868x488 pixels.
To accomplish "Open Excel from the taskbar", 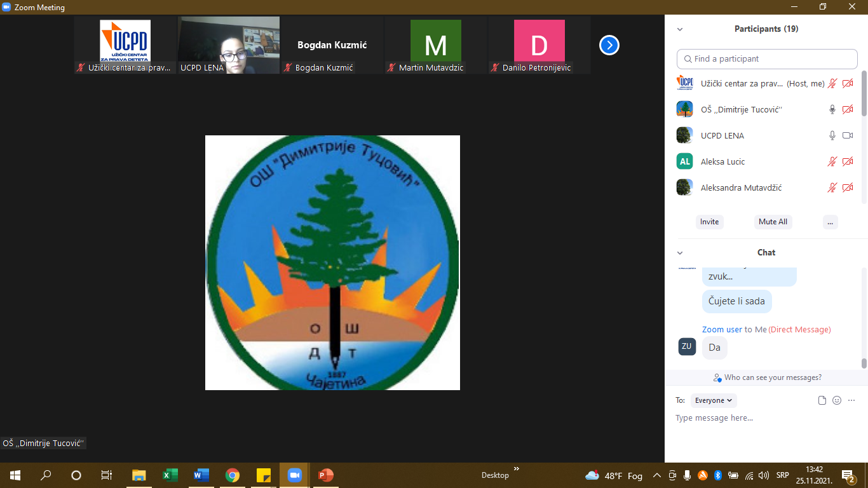I will [170, 475].
